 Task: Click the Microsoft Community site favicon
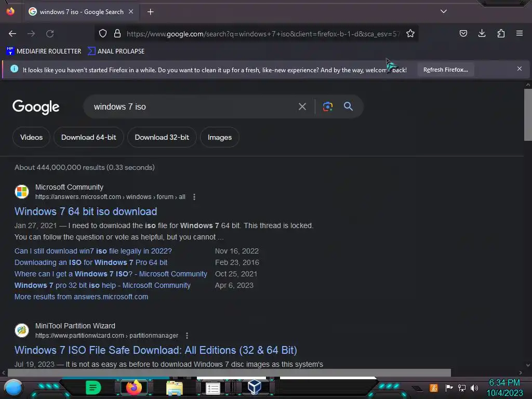(x=22, y=191)
